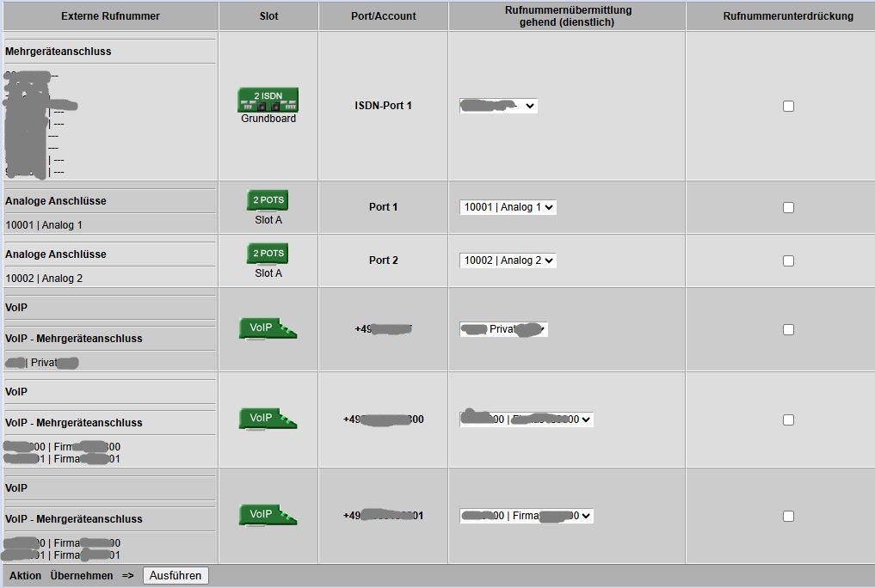875x588 pixels.
Task: Enable number suppression for ISDN-Port 1
Action: (788, 106)
